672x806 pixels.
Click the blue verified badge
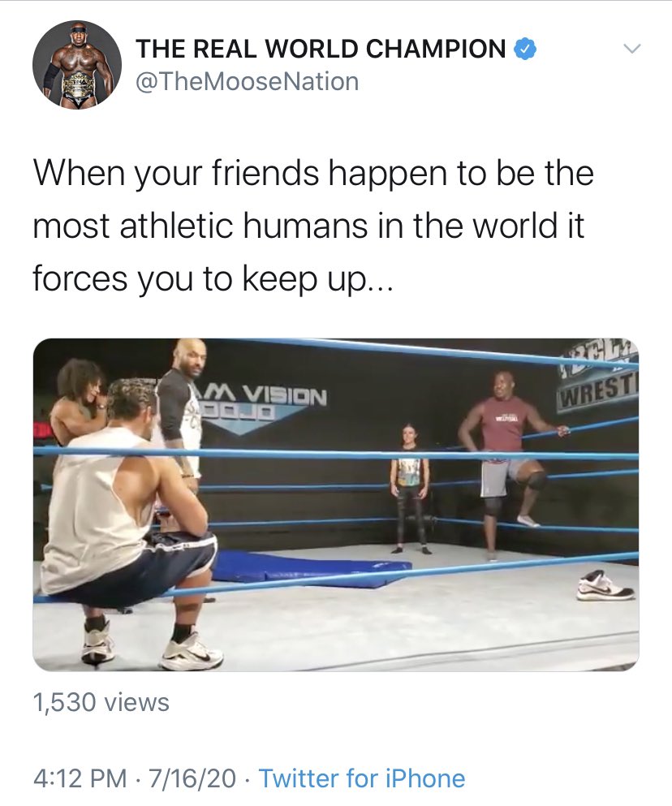tap(525, 50)
